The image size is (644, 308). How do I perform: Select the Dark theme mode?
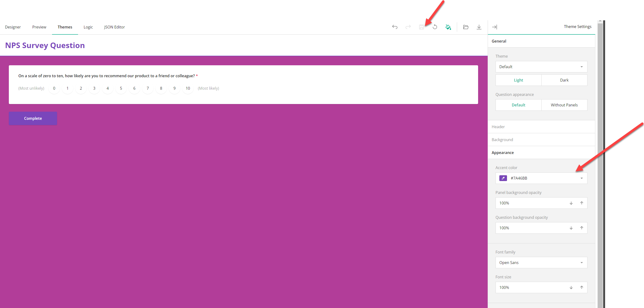(564, 80)
